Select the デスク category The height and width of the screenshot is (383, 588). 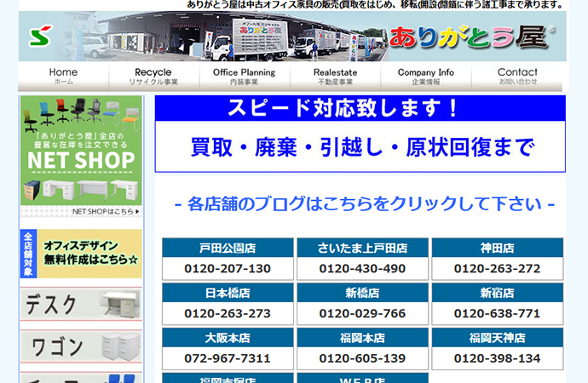[x=81, y=304]
